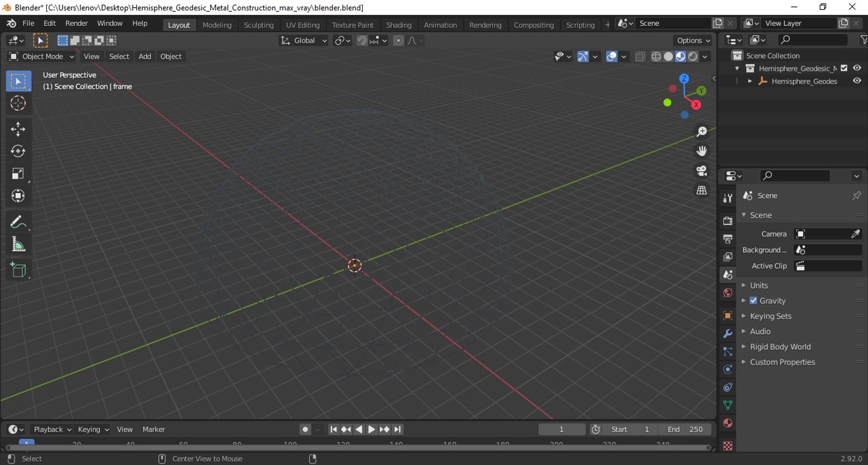
Task: Toggle snapping magnet
Action: coord(362,41)
